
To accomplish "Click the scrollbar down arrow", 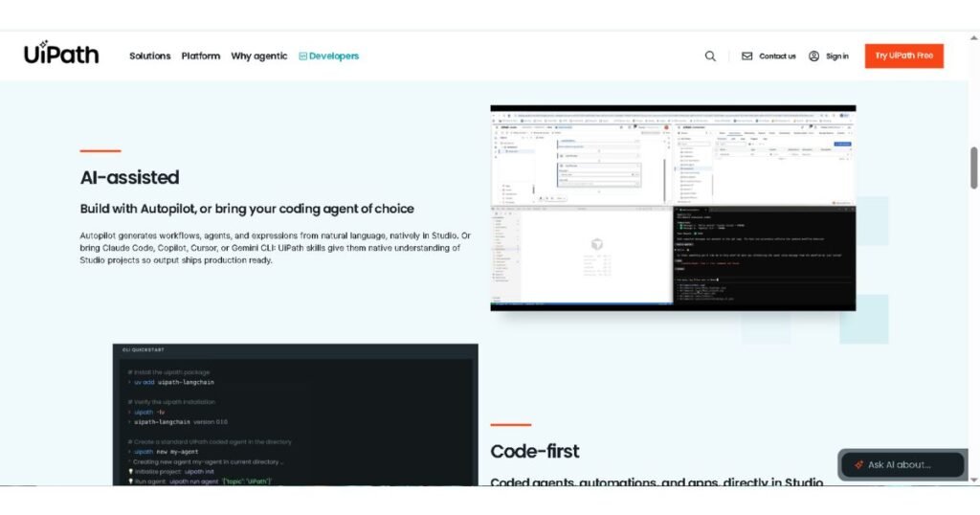I will tap(973, 480).
